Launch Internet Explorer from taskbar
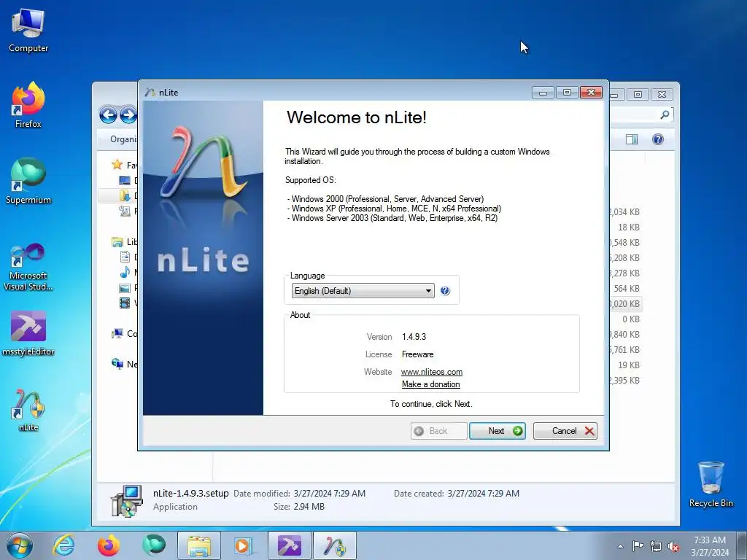The image size is (747, 560). tap(64, 545)
